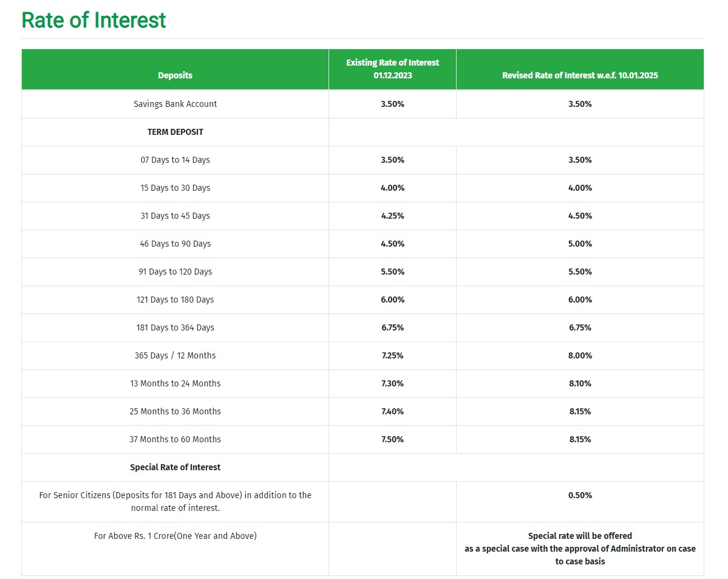The height and width of the screenshot is (579, 728).
Task: Click the "TERM DEPOSIT" section label
Action: [x=175, y=132]
